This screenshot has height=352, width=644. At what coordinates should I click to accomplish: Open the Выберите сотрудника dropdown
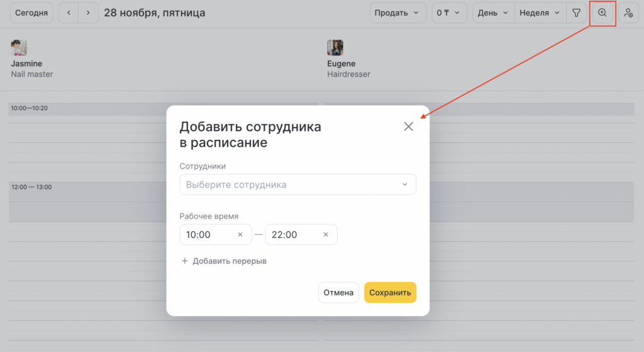click(x=297, y=185)
